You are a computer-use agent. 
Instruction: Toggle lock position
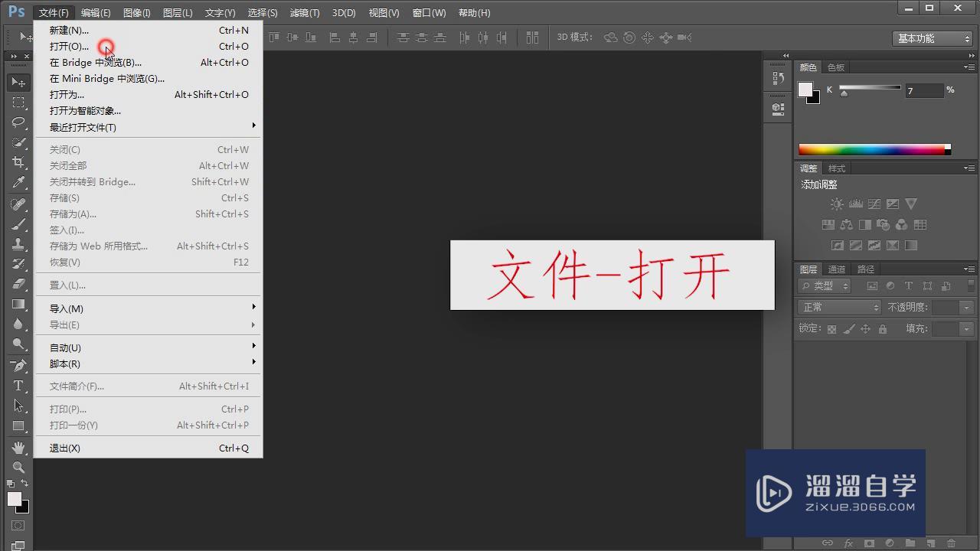(866, 329)
